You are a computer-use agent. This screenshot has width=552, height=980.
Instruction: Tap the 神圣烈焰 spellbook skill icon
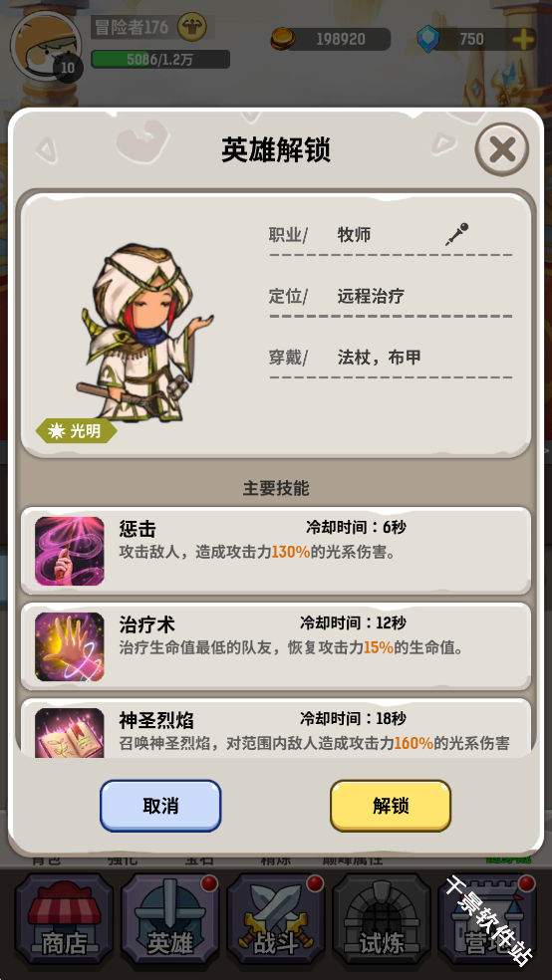tap(70, 732)
